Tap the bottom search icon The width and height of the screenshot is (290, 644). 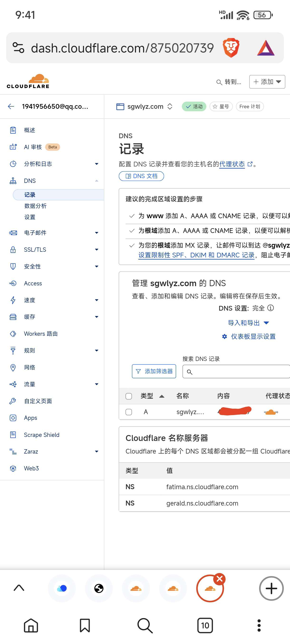point(145,626)
